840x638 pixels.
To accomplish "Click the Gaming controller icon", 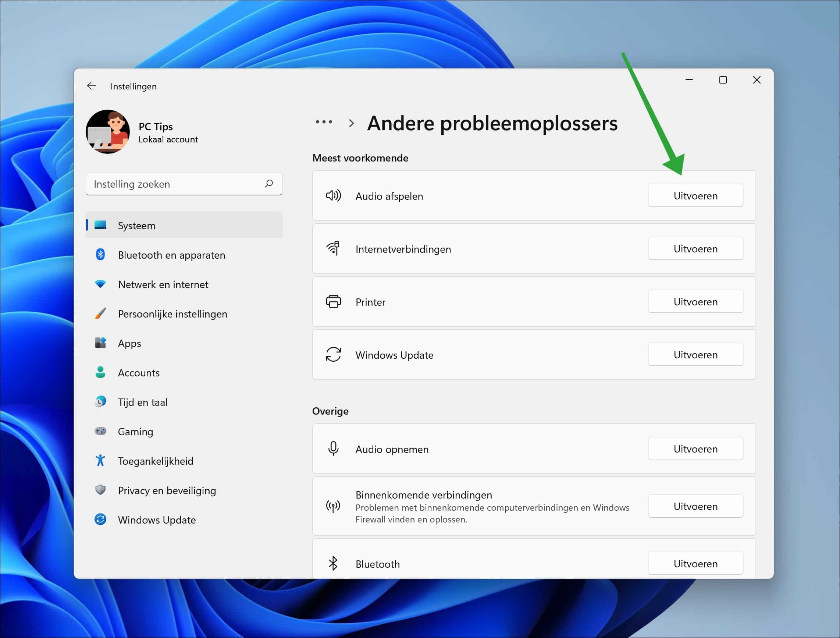I will pos(100,431).
